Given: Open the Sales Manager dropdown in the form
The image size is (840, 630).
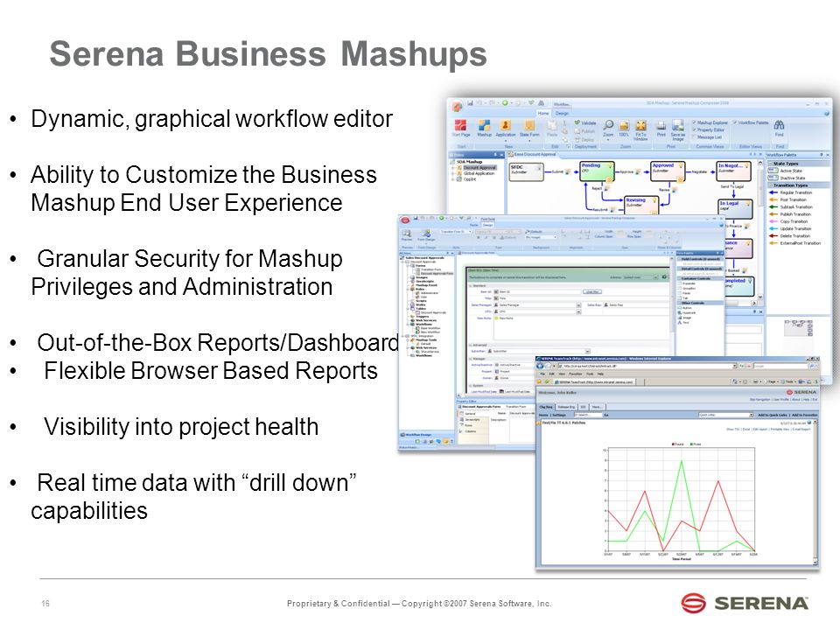Looking at the screenshot, I should pyautogui.click(x=578, y=304).
